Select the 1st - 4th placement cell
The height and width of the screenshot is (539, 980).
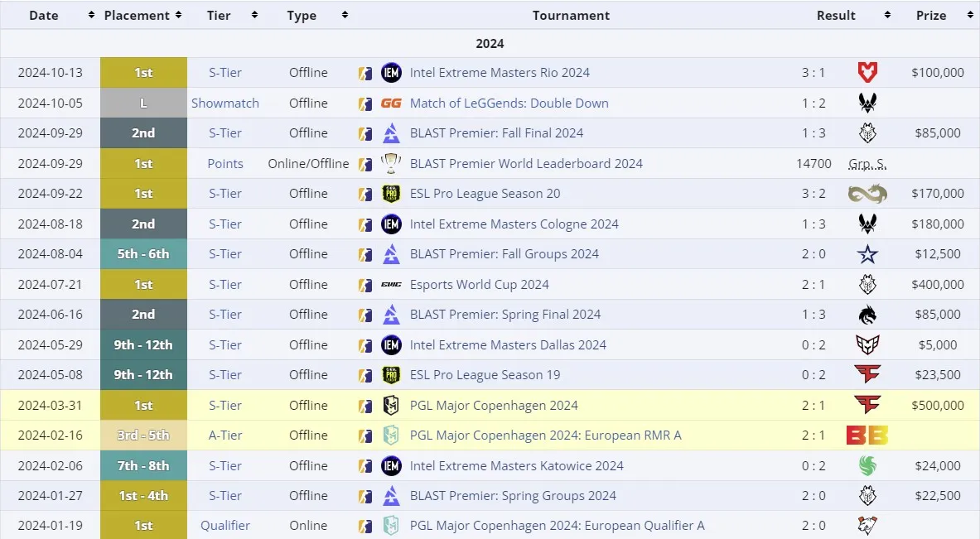pyautogui.click(x=144, y=495)
